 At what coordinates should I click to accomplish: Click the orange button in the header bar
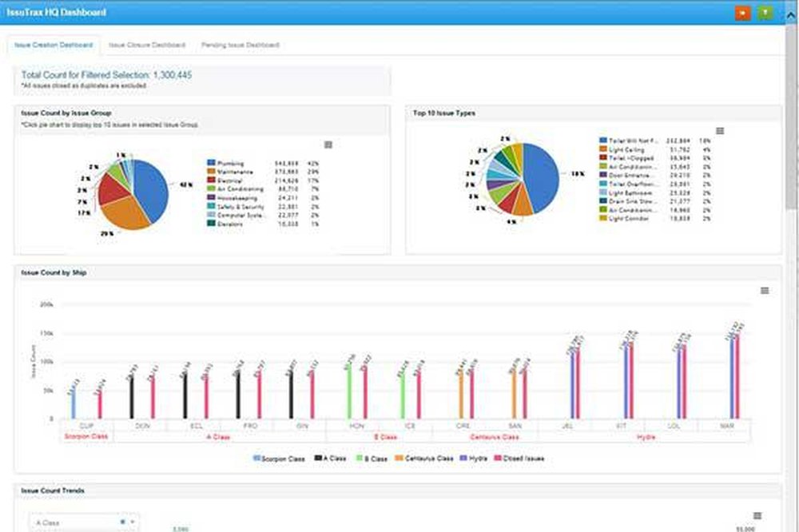click(x=742, y=13)
